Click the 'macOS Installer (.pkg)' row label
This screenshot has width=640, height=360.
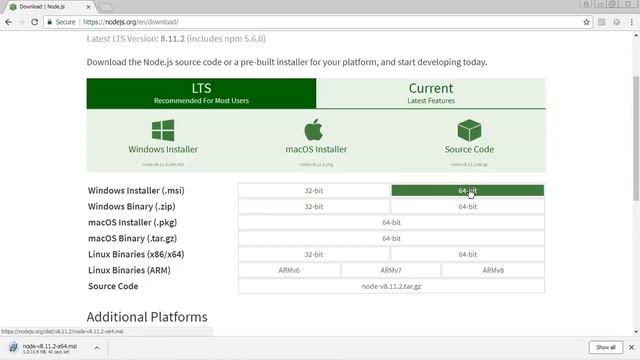133,222
